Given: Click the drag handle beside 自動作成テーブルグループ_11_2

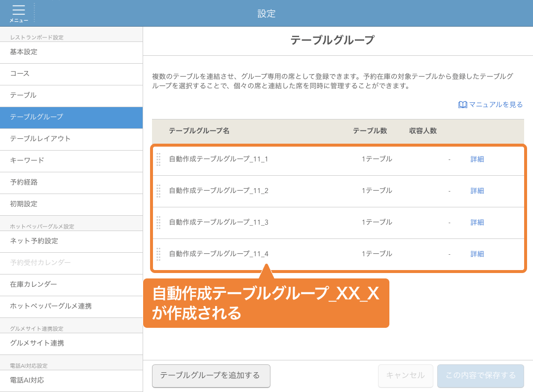Looking at the screenshot, I should click(x=158, y=191).
